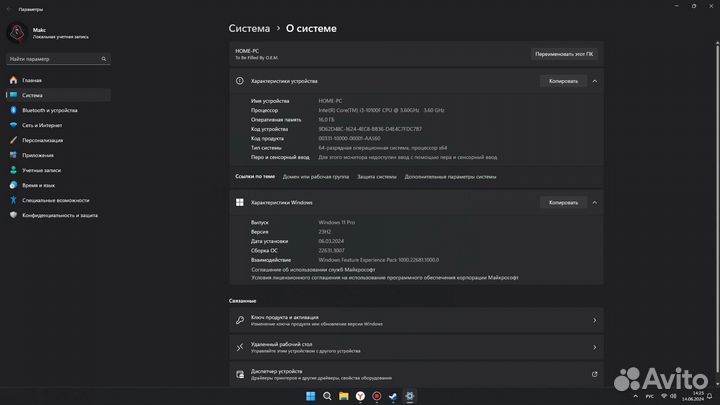Select Система in the sidebar
This screenshot has height=405, width=720.
coord(58,95)
